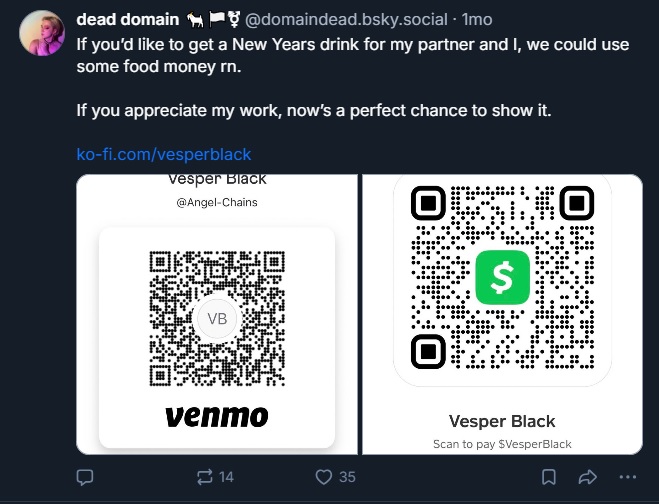Image resolution: width=659 pixels, height=504 pixels.
Task: Like the post with the heart icon
Action: pyautogui.click(x=323, y=477)
